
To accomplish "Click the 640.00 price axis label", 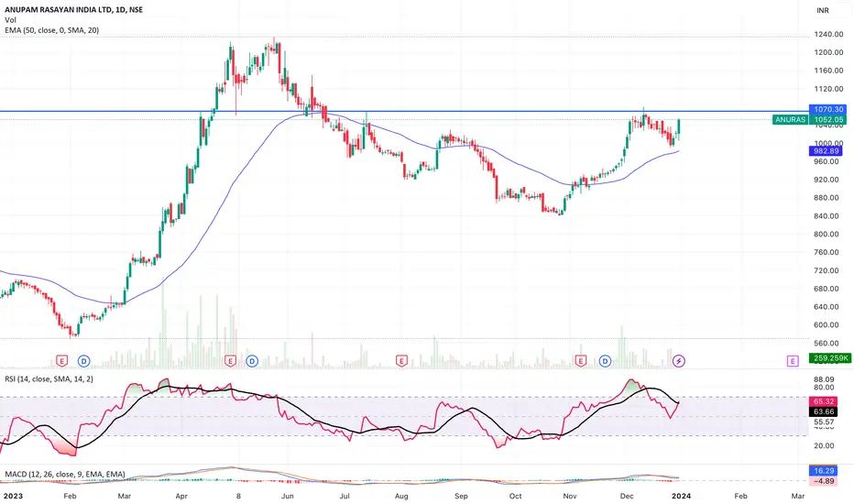I will 827,306.
